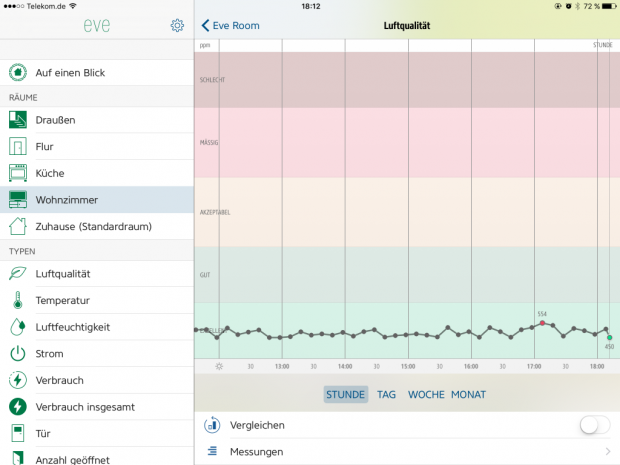The image size is (620, 465).
Task: Tap the Tür door sensor icon
Action: (x=18, y=433)
